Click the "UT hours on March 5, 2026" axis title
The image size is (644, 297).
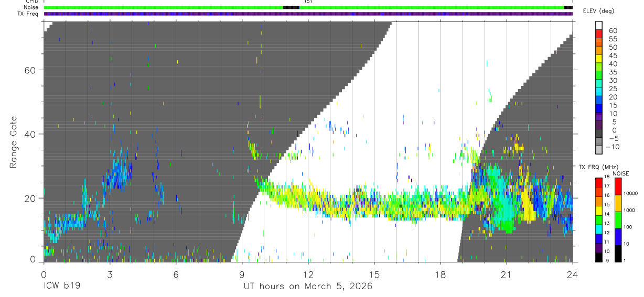307,287
